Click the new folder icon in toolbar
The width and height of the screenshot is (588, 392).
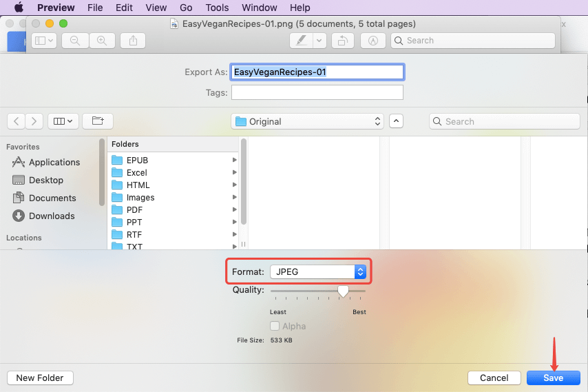pos(98,121)
